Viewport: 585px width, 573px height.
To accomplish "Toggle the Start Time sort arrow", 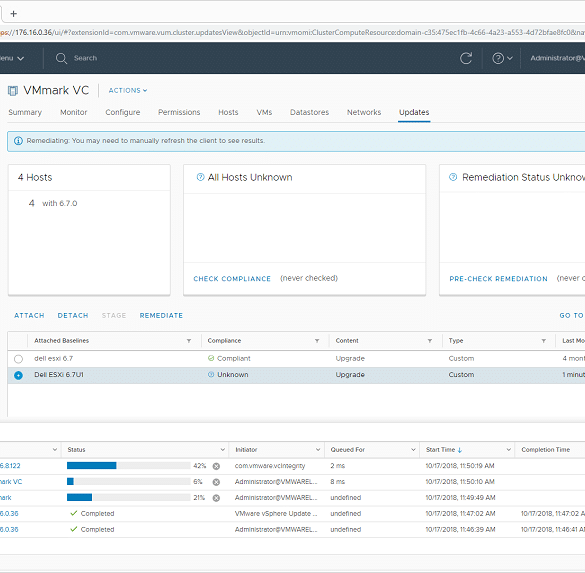I will [460, 450].
